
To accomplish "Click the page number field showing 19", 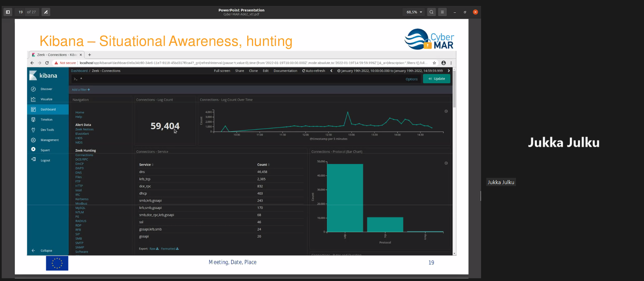I will 20,12.
